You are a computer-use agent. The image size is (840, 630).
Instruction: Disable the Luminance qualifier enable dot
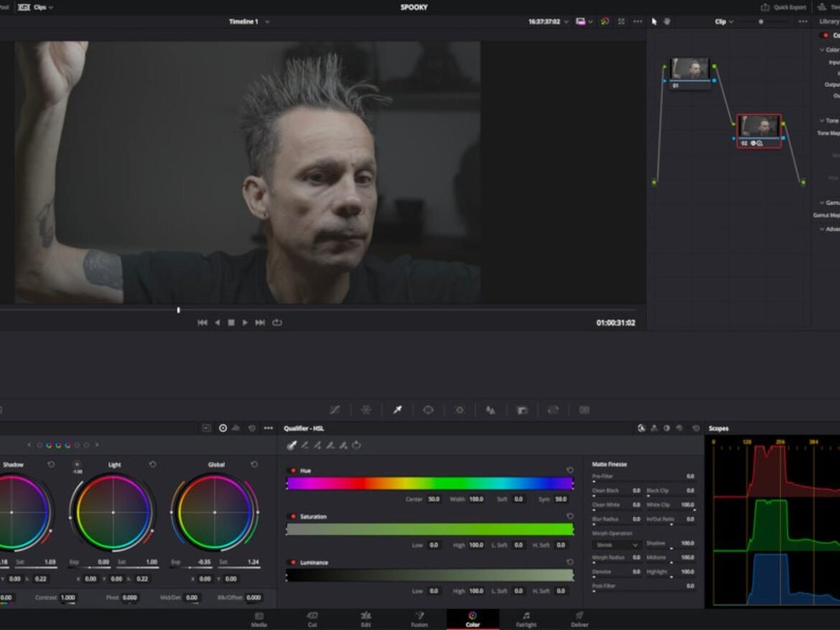pyautogui.click(x=293, y=563)
